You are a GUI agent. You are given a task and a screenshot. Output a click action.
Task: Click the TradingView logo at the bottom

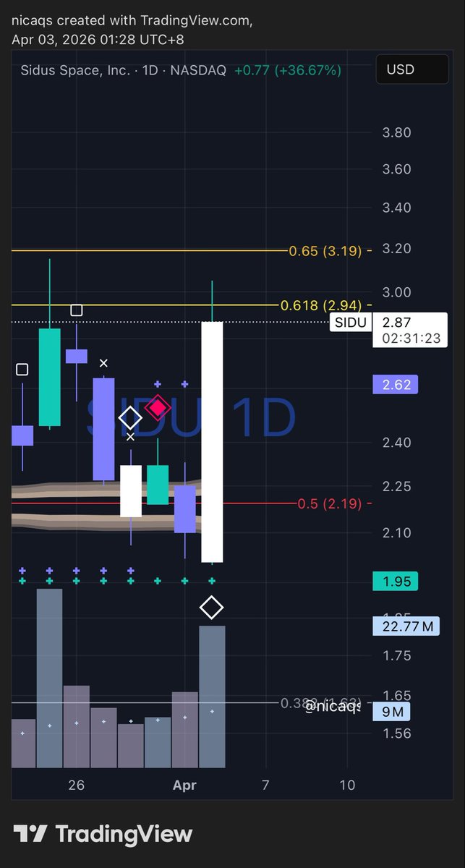103,833
